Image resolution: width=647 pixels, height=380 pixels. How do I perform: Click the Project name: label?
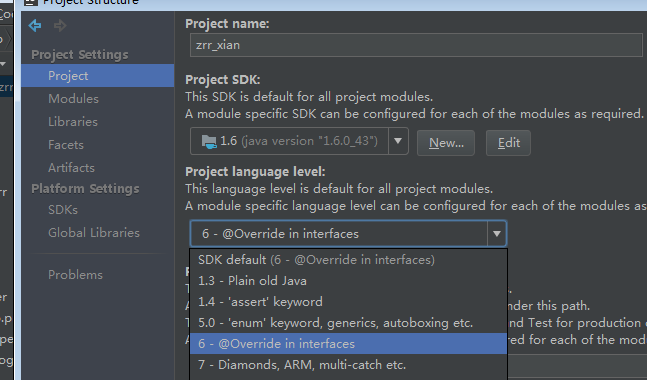tap(227, 24)
